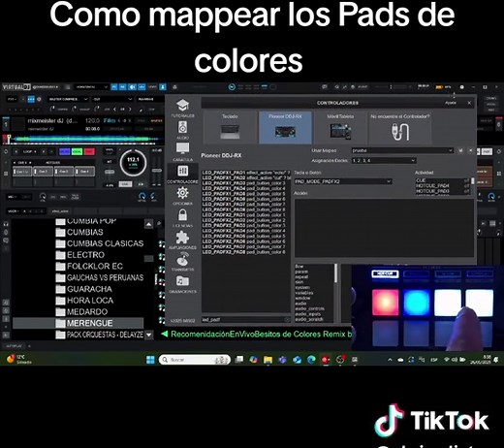Open PACK ORQUESTAS - DELAYZE folder
The height and width of the screenshot is (448, 504).
pyautogui.click(x=100, y=335)
